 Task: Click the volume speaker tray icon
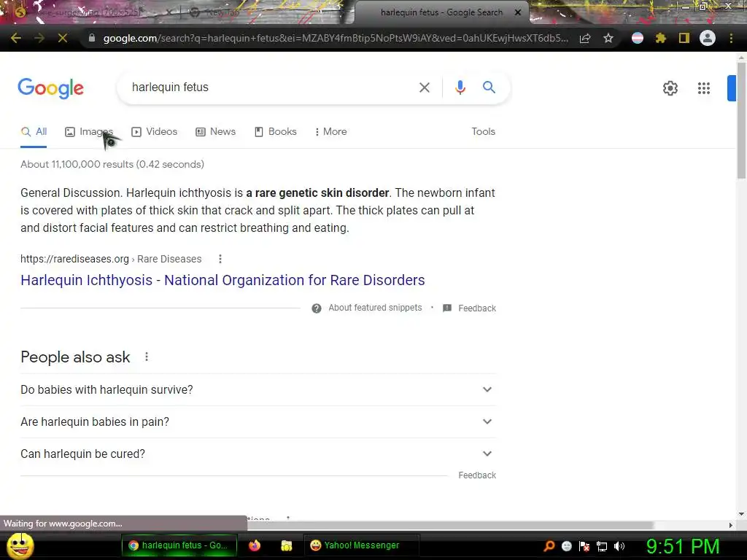[x=619, y=546]
